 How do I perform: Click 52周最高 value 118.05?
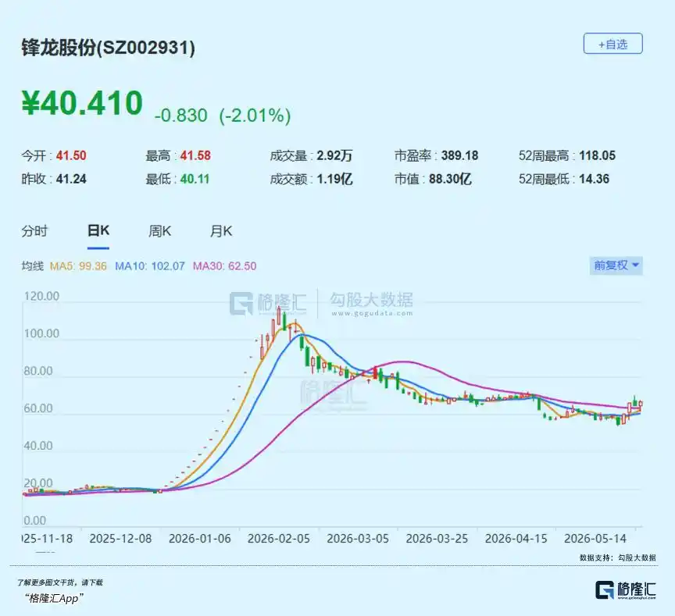click(598, 155)
